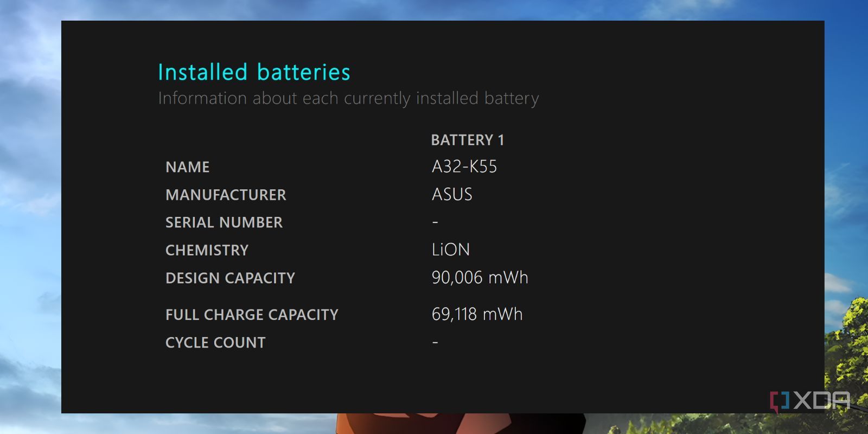Click the NAME row label
The image size is (868, 434).
pos(187,167)
